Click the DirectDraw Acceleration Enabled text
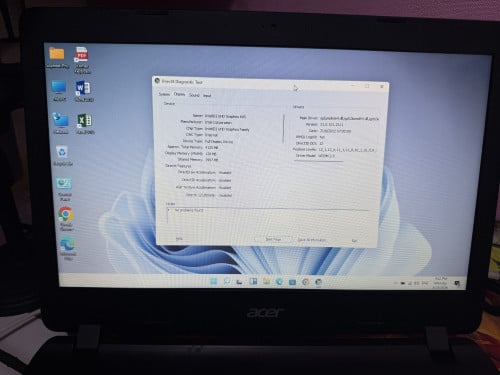 pos(225,173)
